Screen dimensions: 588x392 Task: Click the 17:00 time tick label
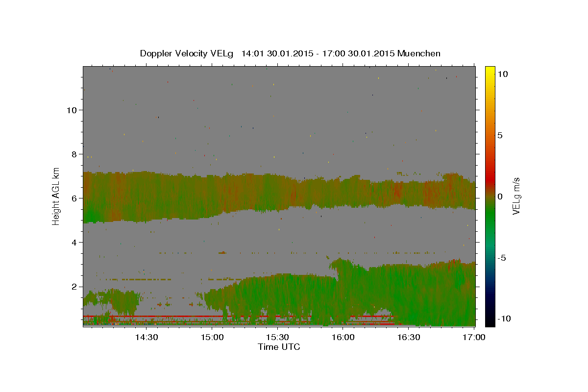tap(474, 338)
